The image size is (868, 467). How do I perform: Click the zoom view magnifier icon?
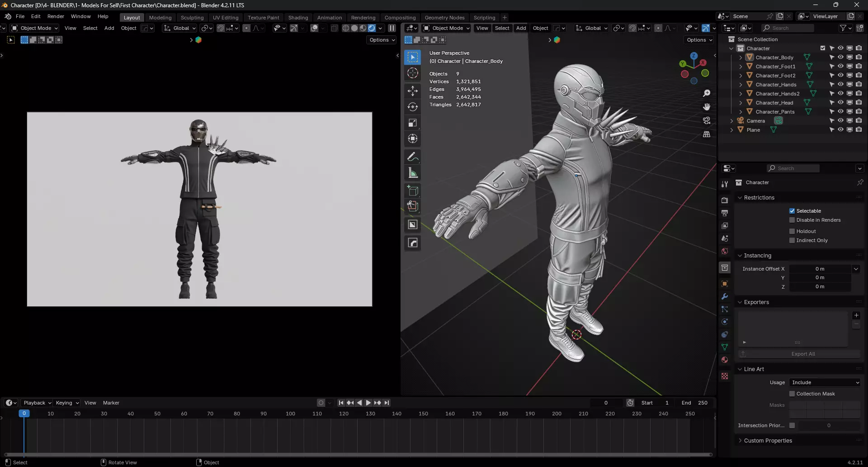pos(707,93)
